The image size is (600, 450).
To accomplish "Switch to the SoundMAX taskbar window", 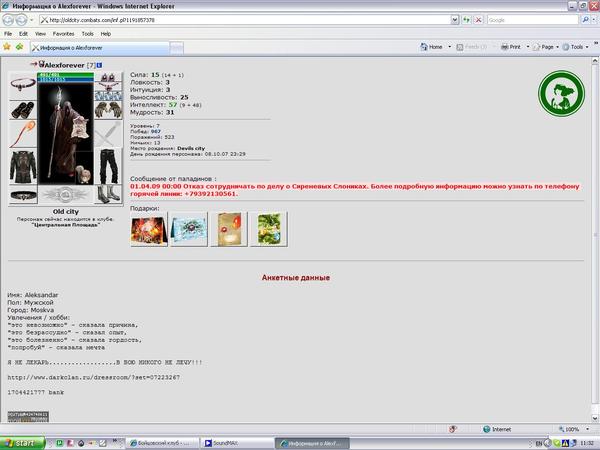I will point(237,443).
